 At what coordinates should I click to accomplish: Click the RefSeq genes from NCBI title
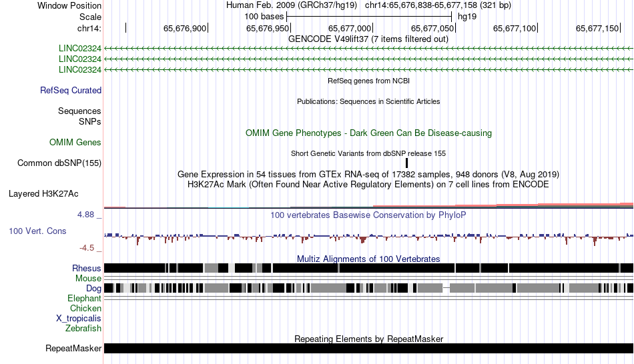(368, 81)
